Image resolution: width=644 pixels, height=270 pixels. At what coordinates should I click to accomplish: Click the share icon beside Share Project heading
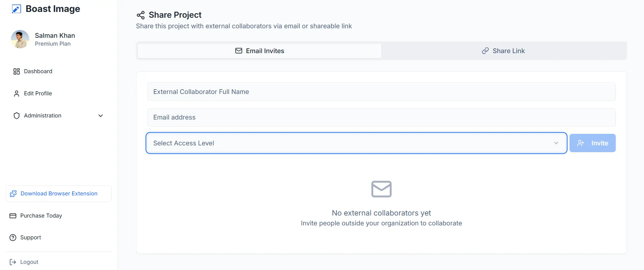click(141, 15)
